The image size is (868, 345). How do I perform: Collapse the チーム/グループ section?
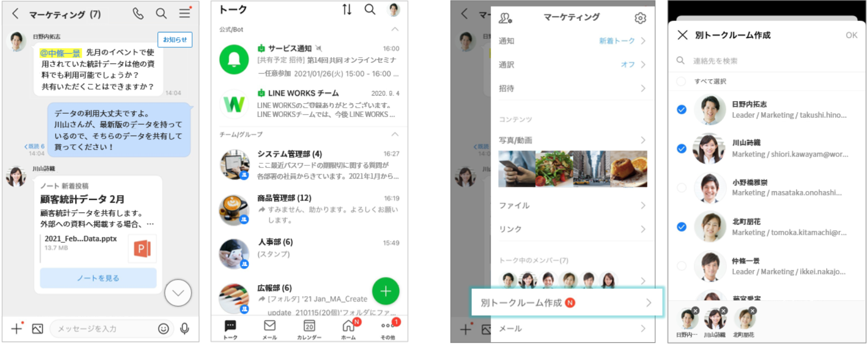tap(394, 134)
